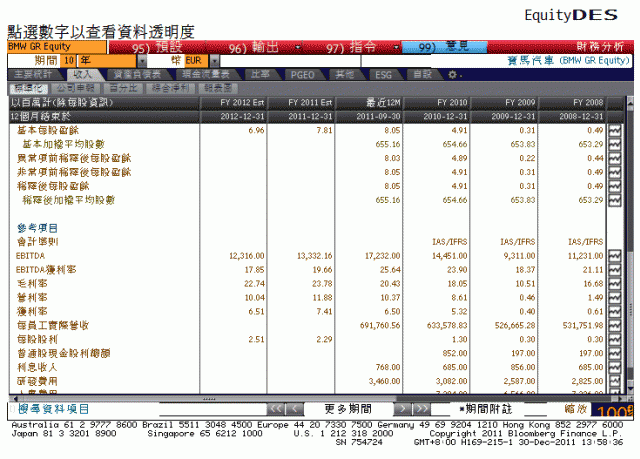Click the FY 2012 Est column header
This screenshot has height=459, width=640.
(233, 103)
